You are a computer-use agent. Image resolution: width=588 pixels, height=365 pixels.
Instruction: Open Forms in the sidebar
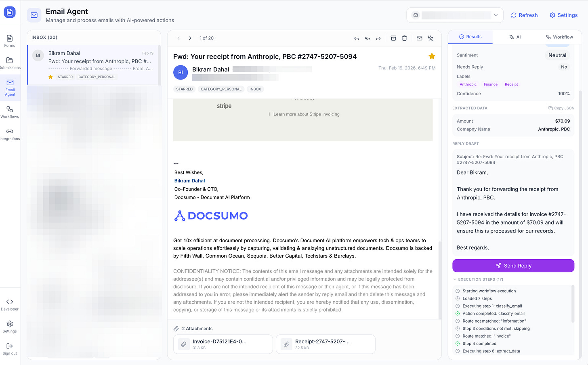point(10,41)
